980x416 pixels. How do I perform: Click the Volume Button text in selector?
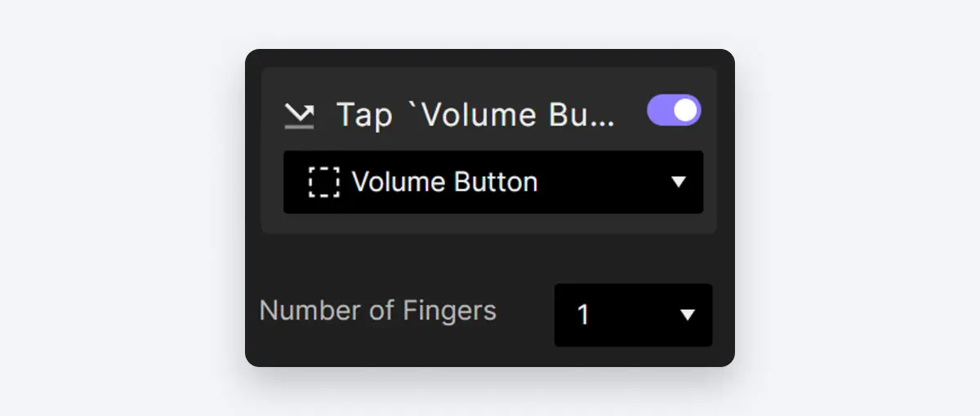click(x=444, y=182)
